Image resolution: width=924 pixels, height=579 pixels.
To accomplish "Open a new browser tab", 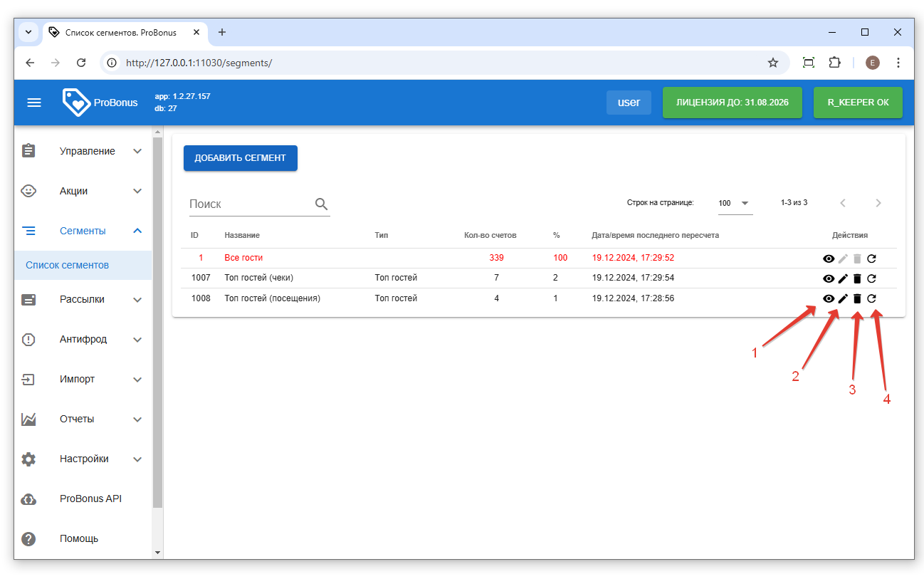I will 222,32.
